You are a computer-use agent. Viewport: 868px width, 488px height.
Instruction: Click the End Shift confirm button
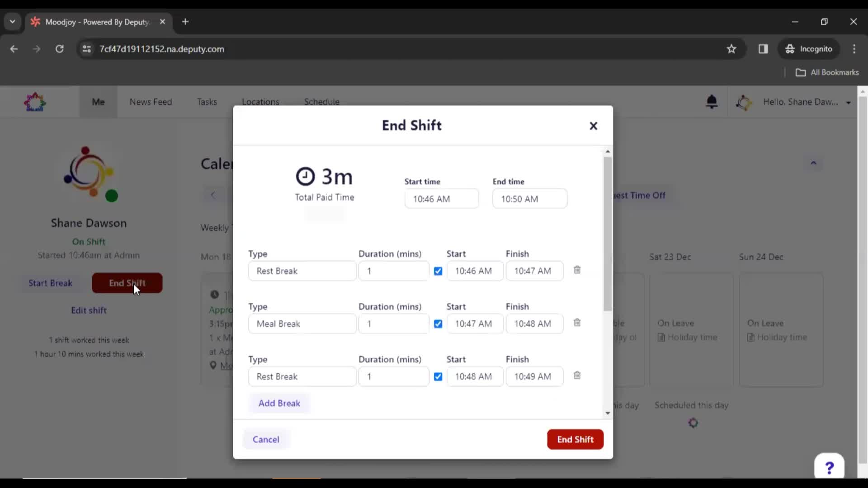pyautogui.click(x=576, y=439)
